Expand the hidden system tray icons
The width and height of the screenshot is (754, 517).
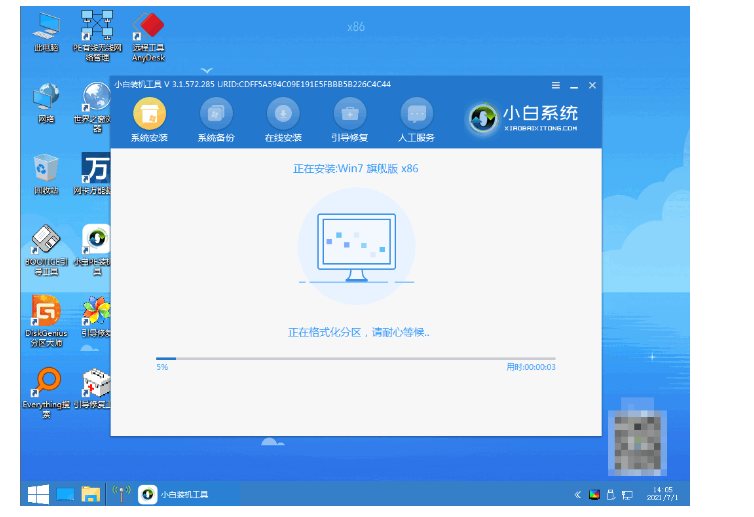(578, 494)
